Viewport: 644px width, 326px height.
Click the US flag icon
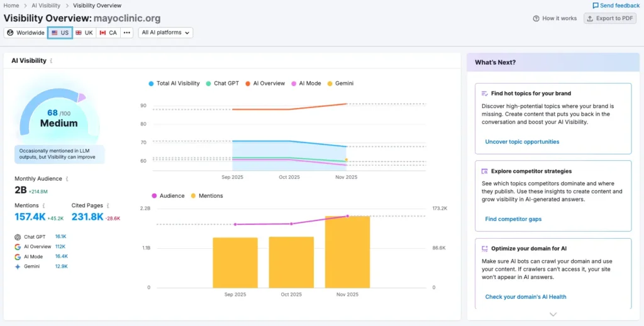point(55,33)
